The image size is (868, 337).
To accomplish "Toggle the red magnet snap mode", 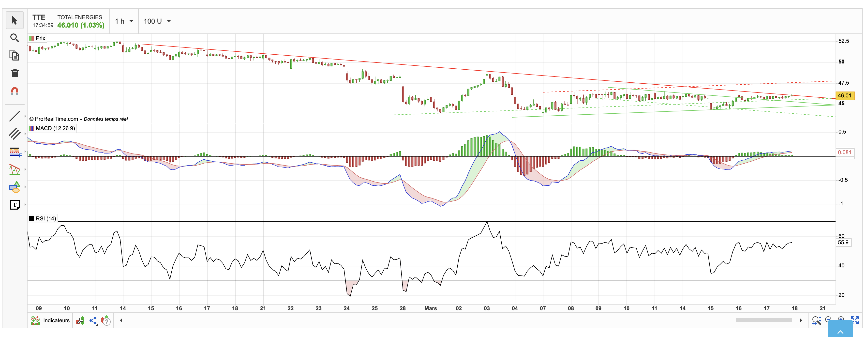I will point(15,91).
